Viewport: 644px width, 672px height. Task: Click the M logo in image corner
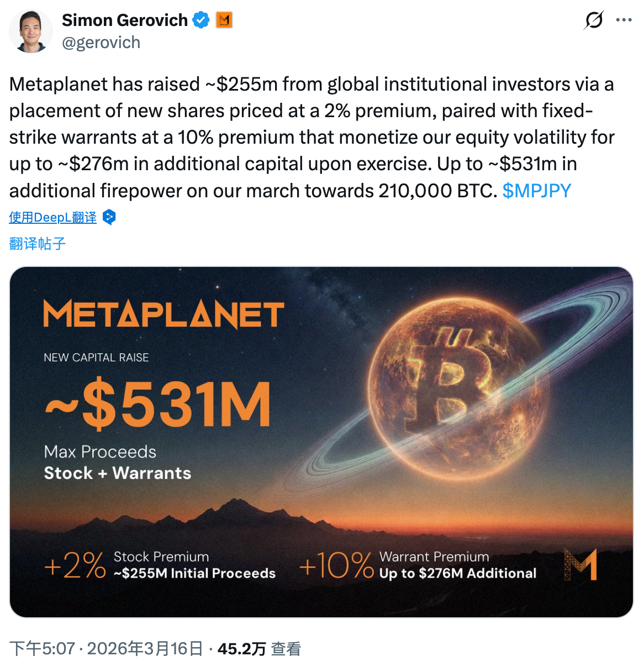pyautogui.click(x=580, y=564)
